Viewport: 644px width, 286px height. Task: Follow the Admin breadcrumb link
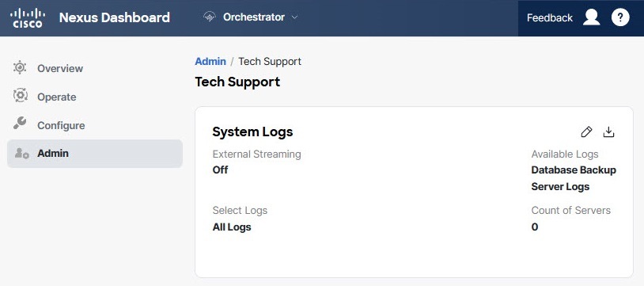210,61
